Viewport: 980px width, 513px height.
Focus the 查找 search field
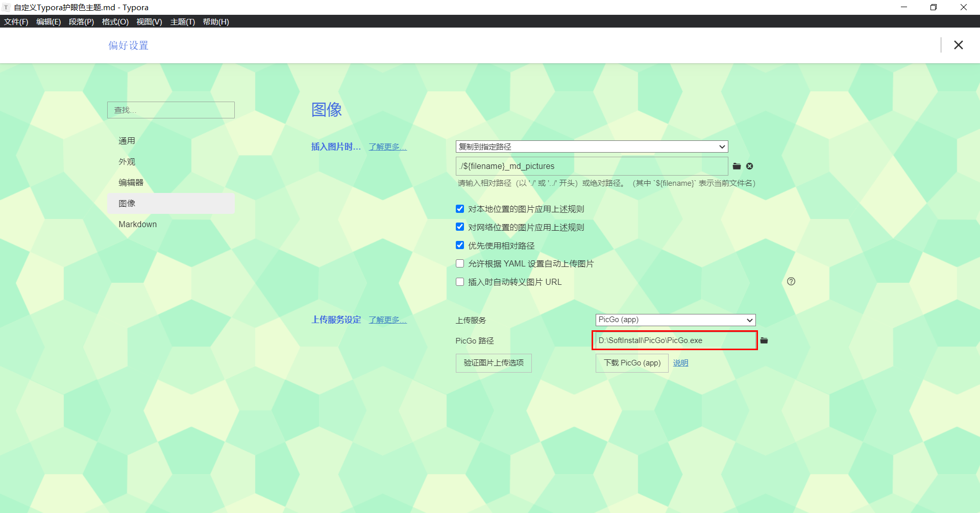pyautogui.click(x=171, y=110)
